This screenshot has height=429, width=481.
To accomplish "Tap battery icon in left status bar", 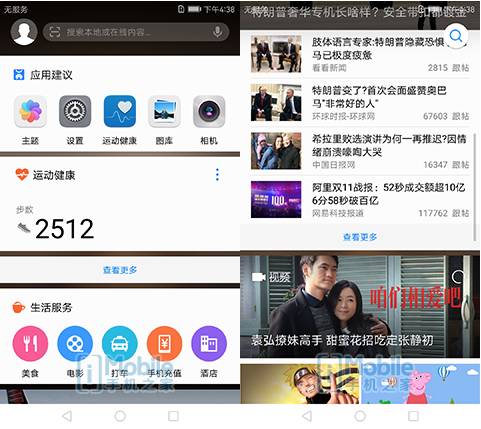I will tap(194, 9).
